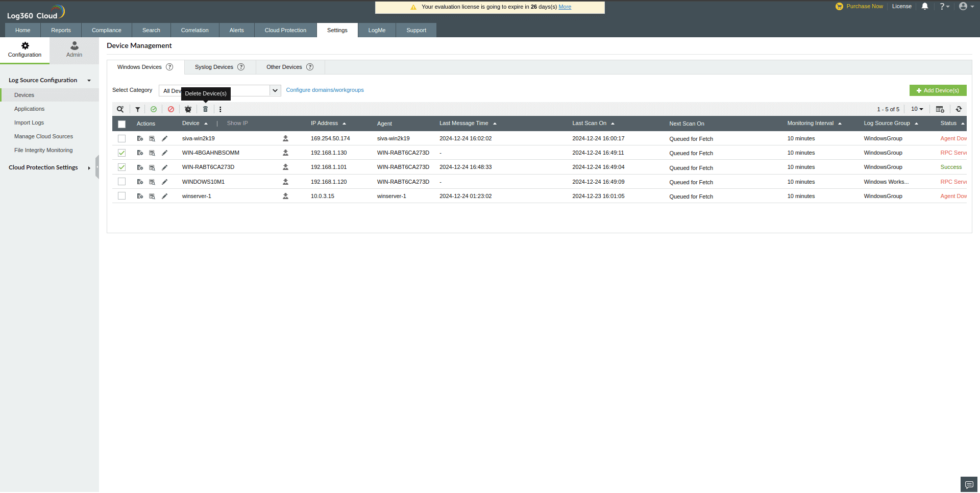Uncheck the WIN-4BGAHNBSOMM row checkbox
Screen dimensions: 980x493
121,152
